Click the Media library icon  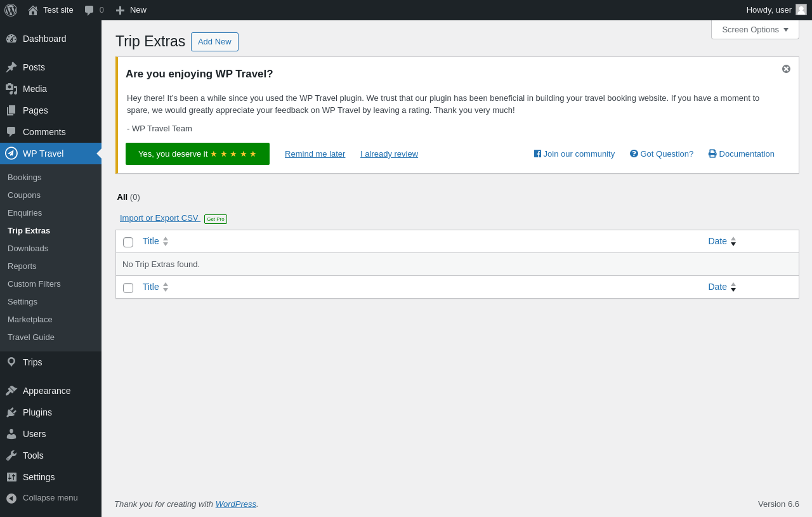pyautogui.click(x=11, y=89)
